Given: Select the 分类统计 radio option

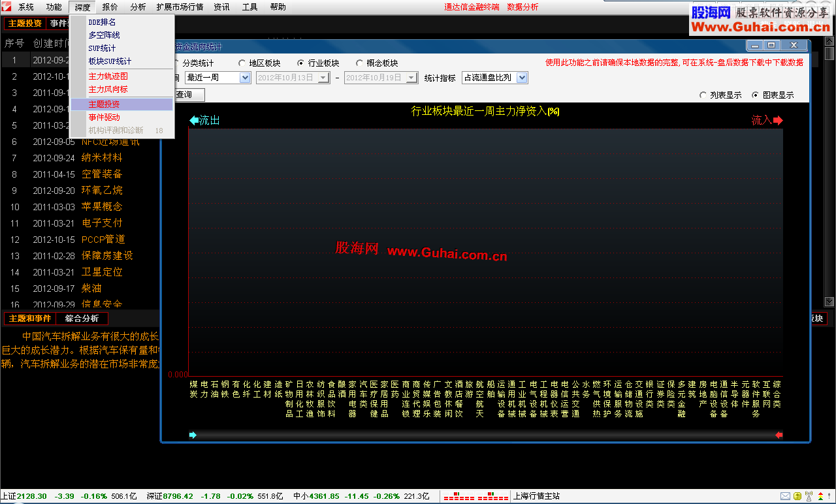Looking at the screenshot, I should point(193,63).
